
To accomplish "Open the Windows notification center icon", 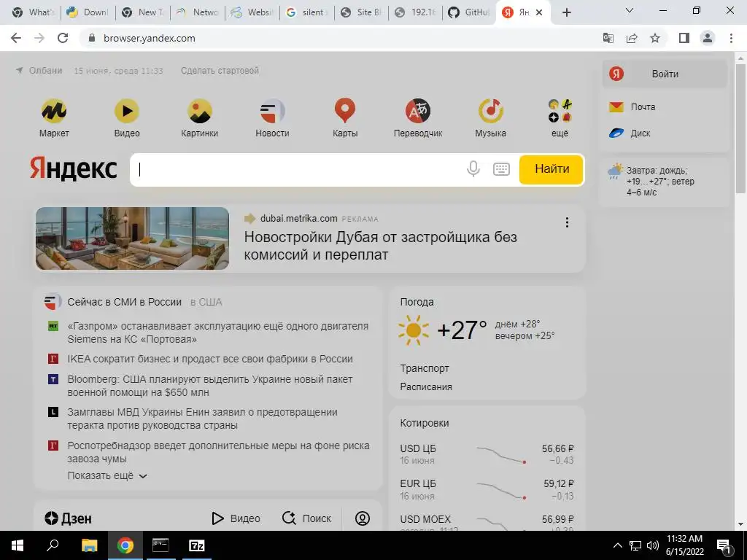I will [723, 546].
